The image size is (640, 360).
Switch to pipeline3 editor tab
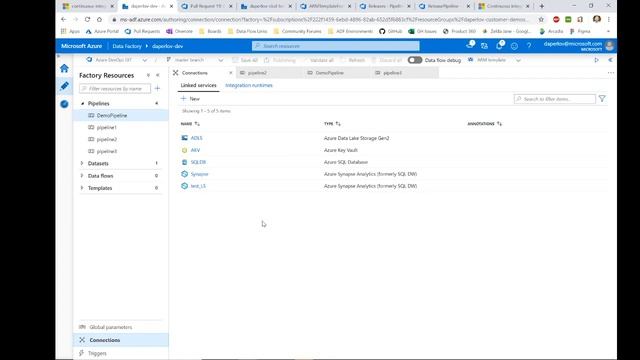[x=405, y=73]
